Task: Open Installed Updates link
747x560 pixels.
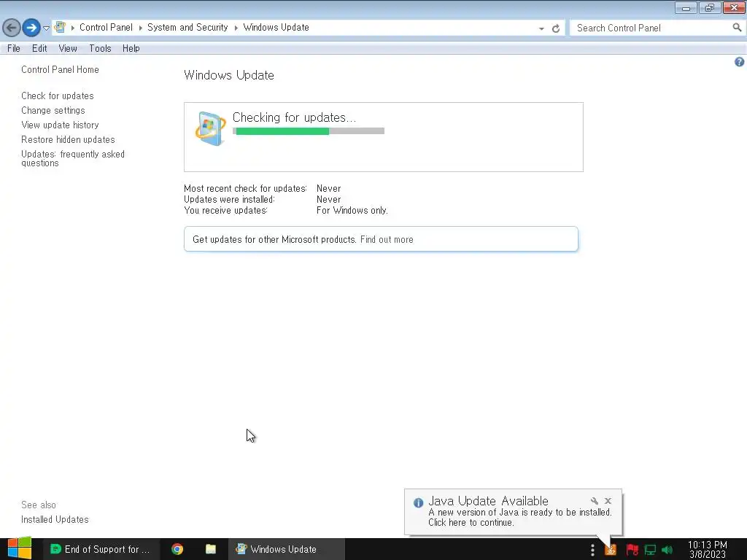Action: [x=55, y=519]
